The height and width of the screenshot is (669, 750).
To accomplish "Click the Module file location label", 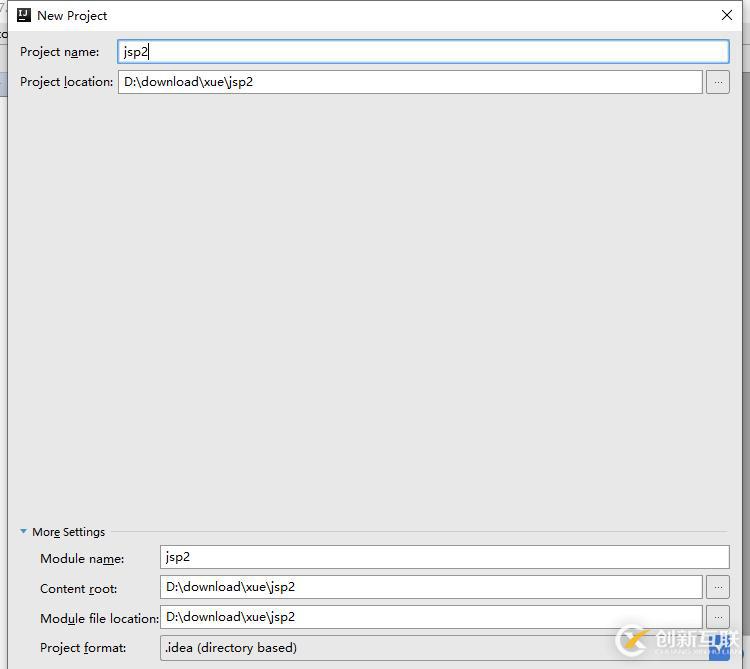I will 99,618.
